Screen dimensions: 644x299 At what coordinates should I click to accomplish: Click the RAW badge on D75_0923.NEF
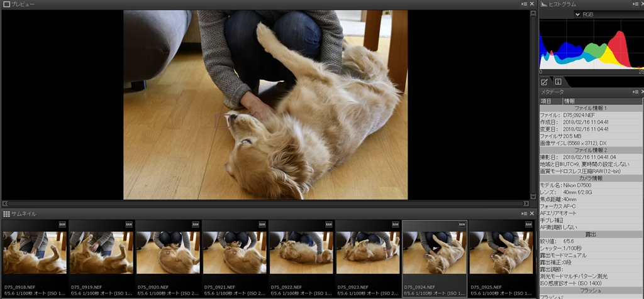[395, 224]
